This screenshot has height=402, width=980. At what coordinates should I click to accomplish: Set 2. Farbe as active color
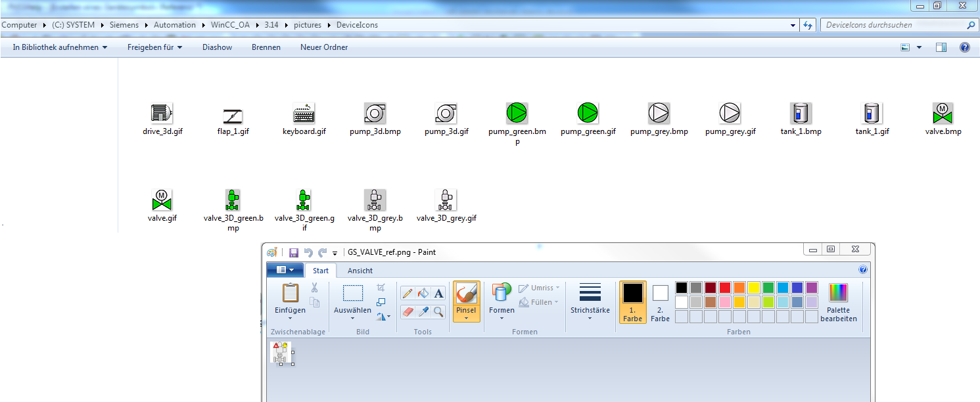point(660,301)
